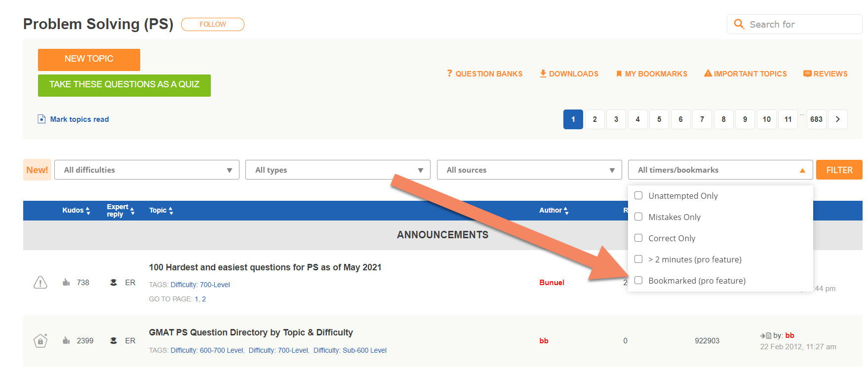Open last post icon by bb
868x367 pixels.
765,335
